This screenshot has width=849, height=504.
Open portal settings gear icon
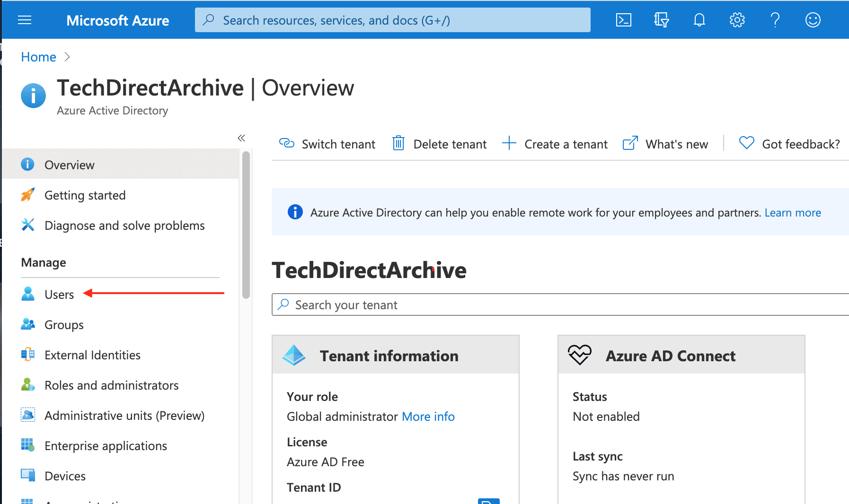(x=737, y=20)
